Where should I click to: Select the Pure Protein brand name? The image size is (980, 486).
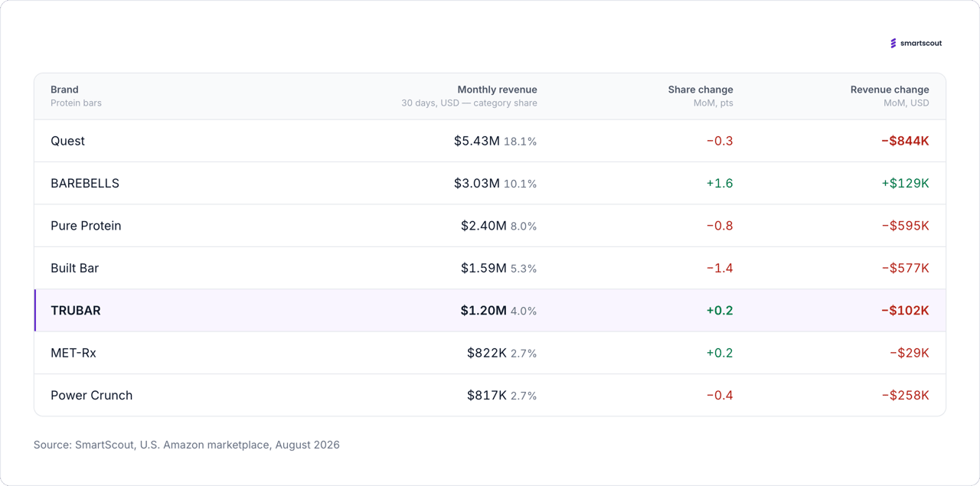(x=86, y=226)
